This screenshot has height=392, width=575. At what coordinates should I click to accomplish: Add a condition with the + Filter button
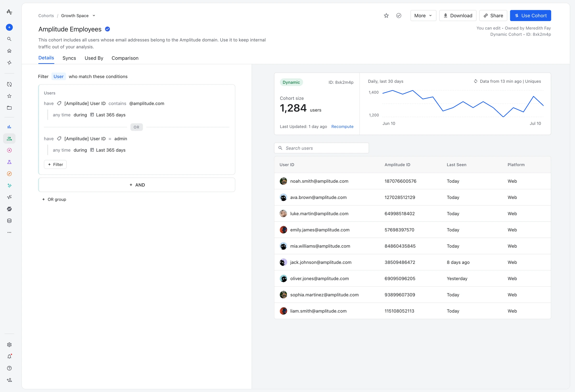(x=55, y=165)
